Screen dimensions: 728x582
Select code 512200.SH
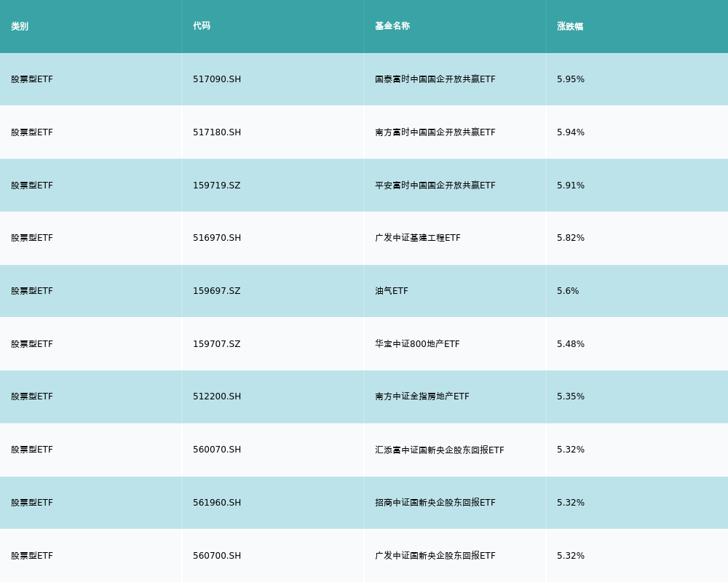coord(217,396)
